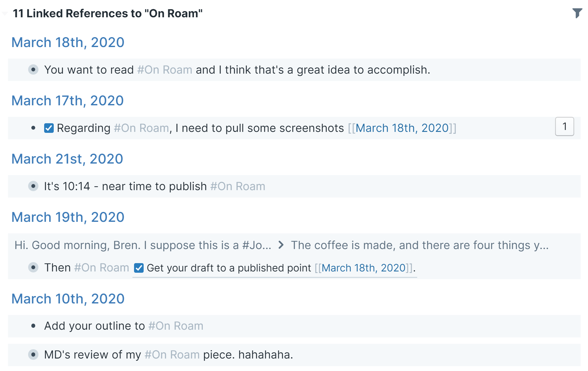Click the breadcrumb chevron separator
The width and height of the screenshot is (588, 371).
(x=281, y=245)
